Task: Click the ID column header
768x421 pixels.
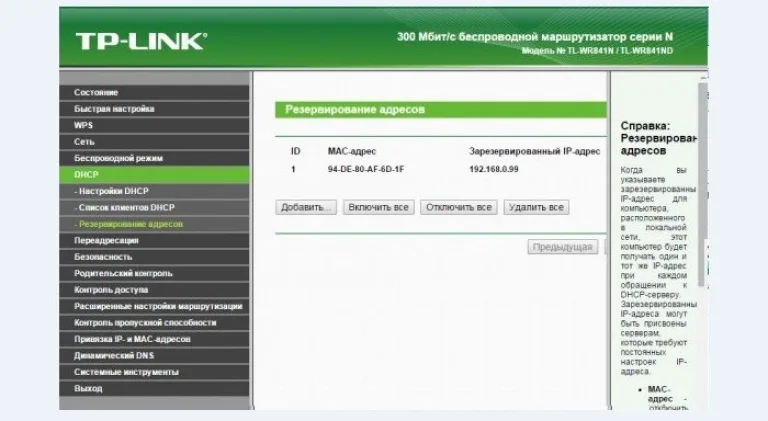Action: click(x=295, y=151)
